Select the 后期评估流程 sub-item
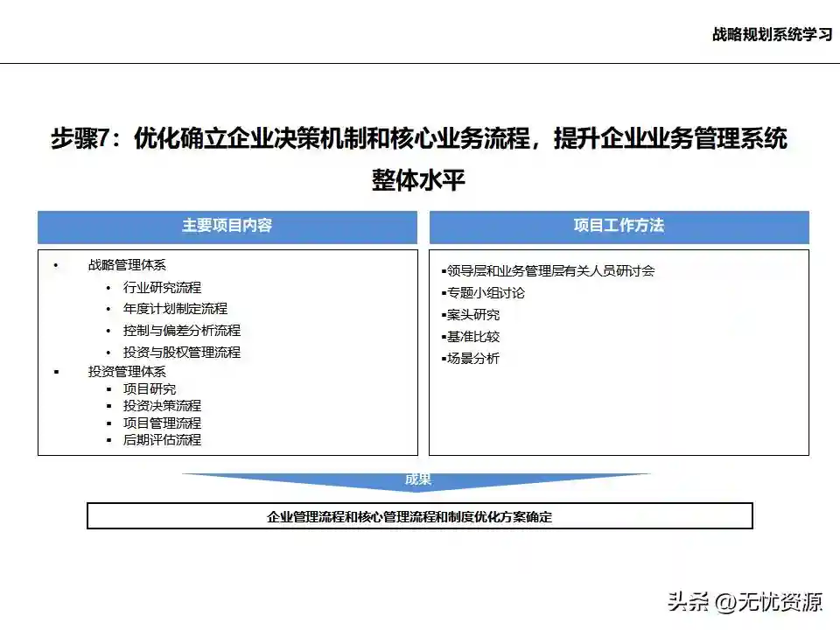 click(x=162, y=440)
